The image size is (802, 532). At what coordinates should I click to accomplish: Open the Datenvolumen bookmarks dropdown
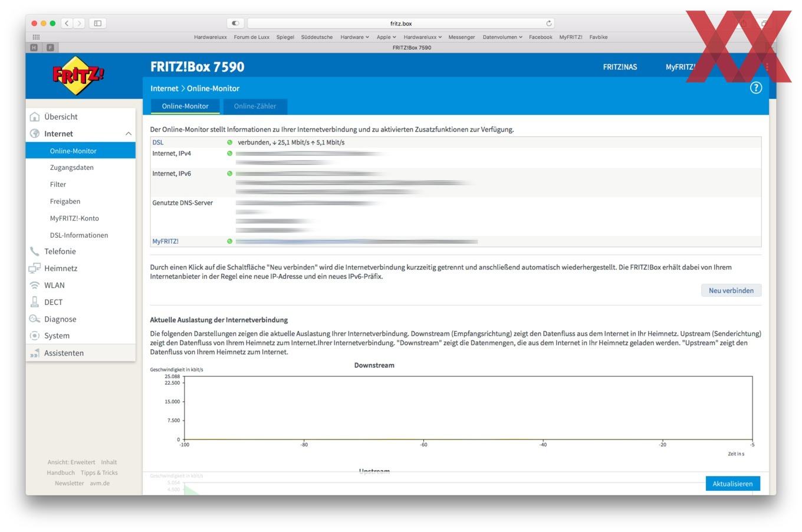[502, 37]
